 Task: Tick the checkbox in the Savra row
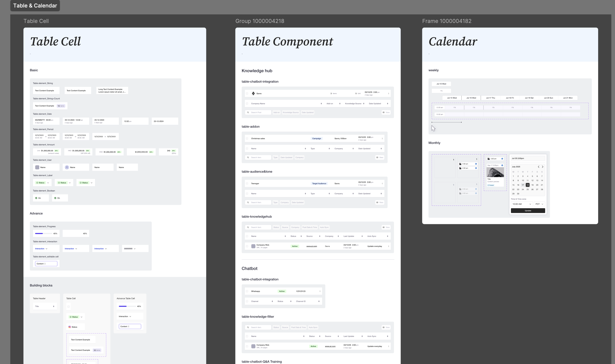(x=247, y=93)
